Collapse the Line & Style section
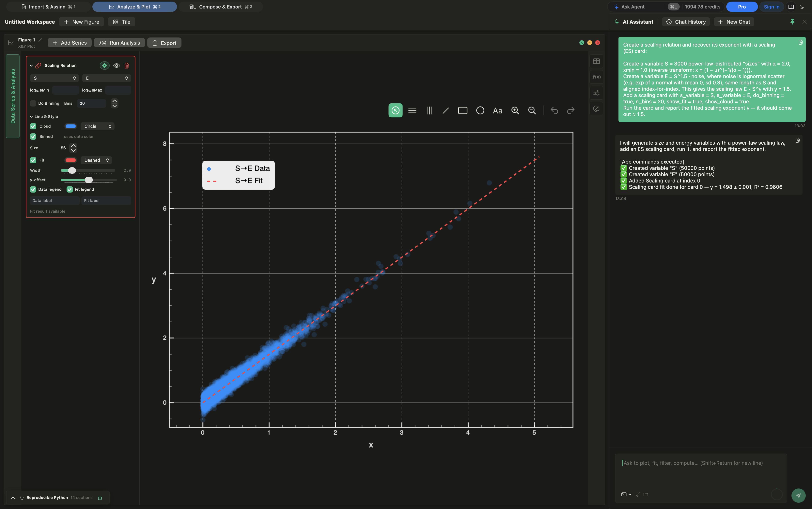Image resolution: width=812 pixels, height=509 pixels. 31,116
